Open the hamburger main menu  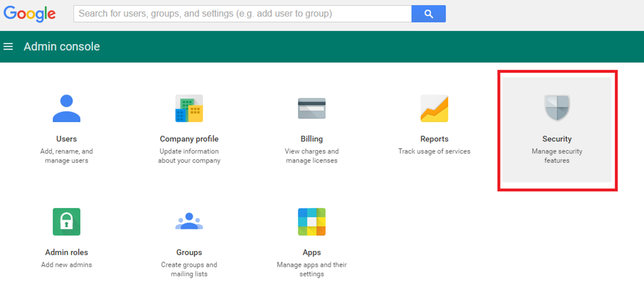coord(8,47)
